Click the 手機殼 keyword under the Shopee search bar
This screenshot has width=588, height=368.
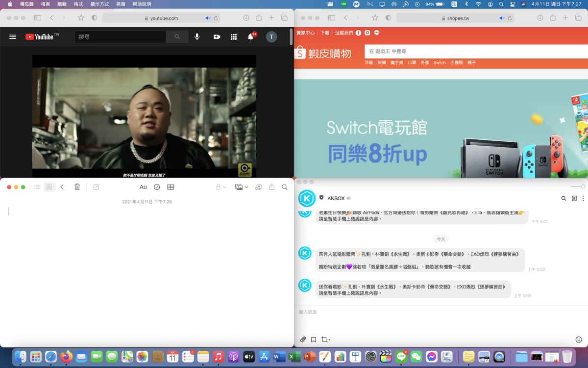click(x=457, y=63)
